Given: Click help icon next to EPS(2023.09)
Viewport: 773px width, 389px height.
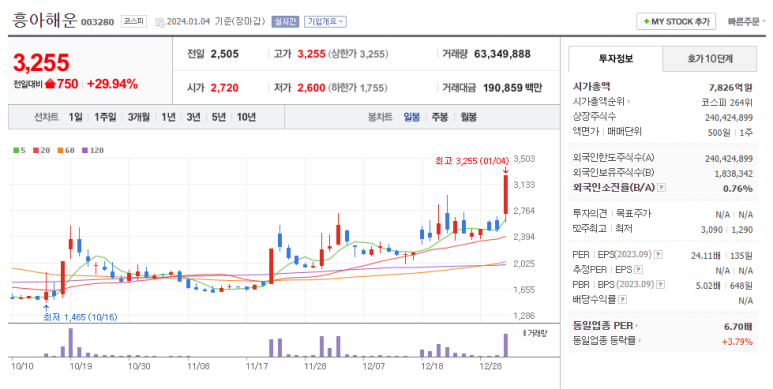Looking at the screenshot, I should tap(658, 255).
